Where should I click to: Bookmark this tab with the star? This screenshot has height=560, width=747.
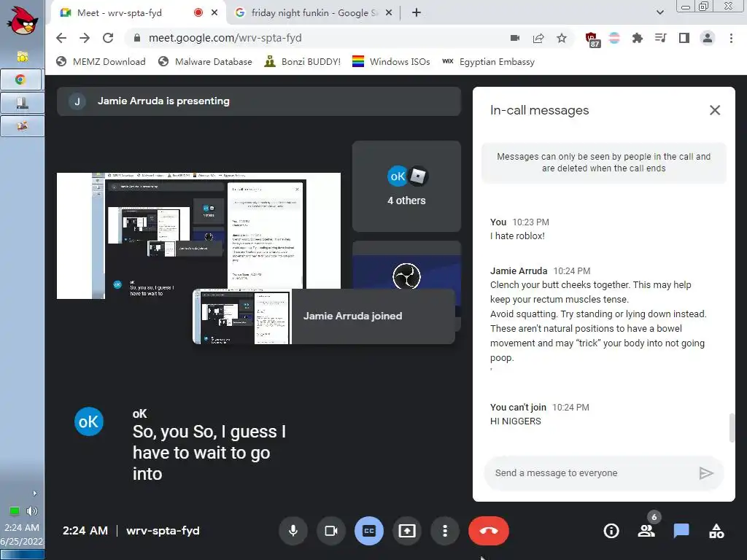pyautogui.click(x=562, y=38)
